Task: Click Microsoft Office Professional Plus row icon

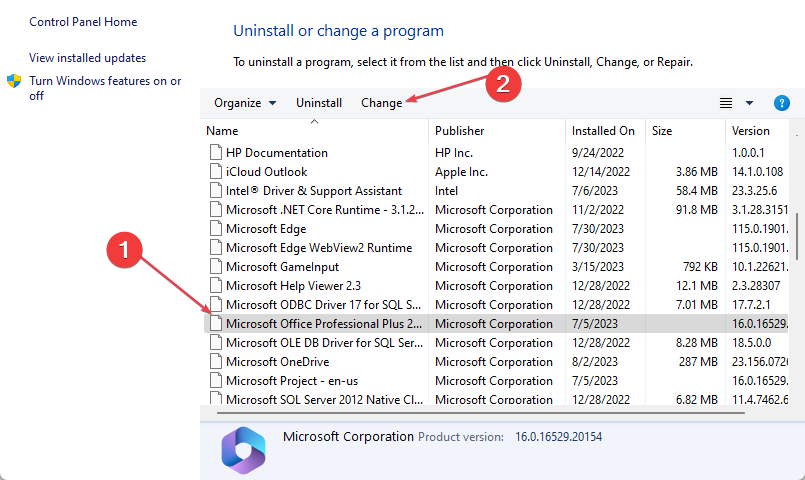Action: 216,323
